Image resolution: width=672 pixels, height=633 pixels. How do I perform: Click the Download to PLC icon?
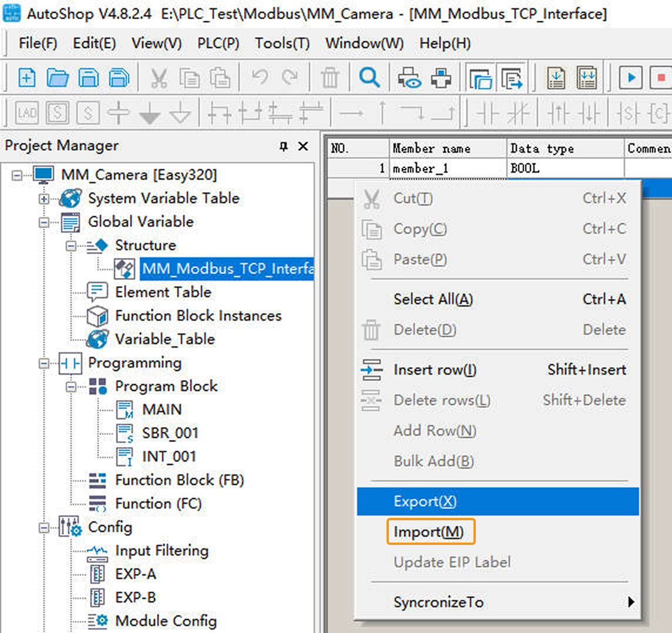(556, 78)
